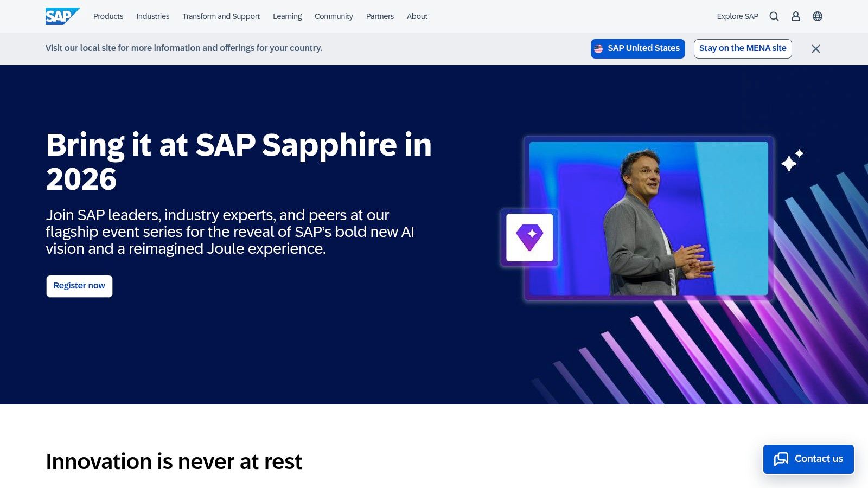This screenshot has height=488, width=868.
Task: Expand the Explore SAP menu
Action: pos(738,16)
